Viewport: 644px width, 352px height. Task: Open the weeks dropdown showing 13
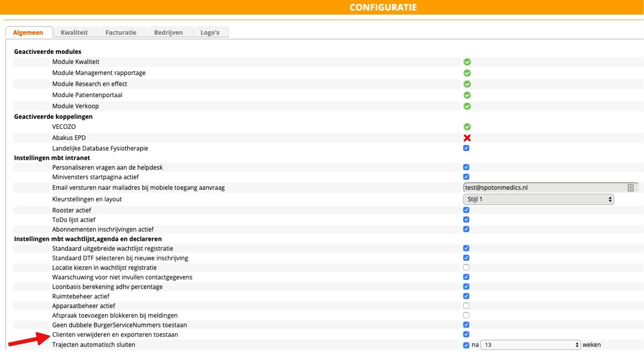click(530, 345)
